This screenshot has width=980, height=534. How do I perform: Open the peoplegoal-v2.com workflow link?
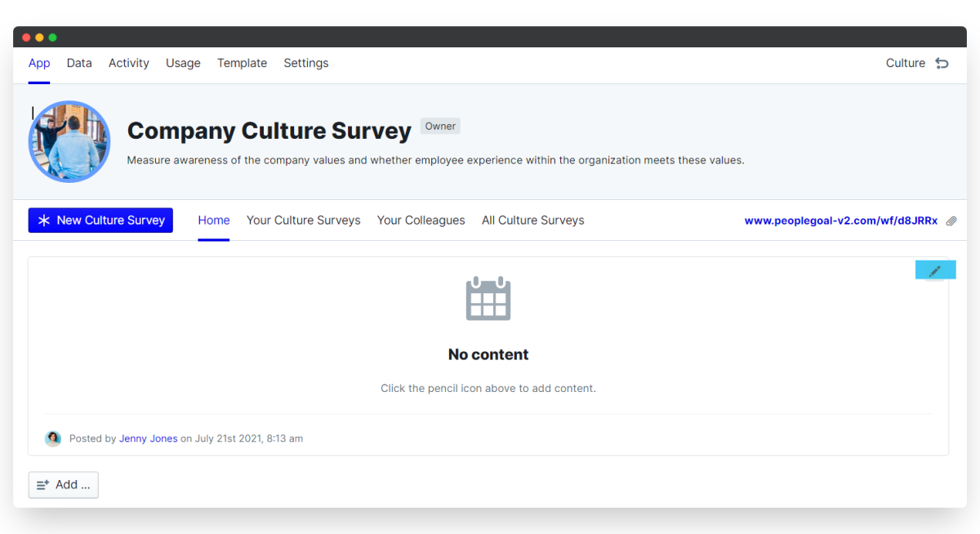coord(840,220)
